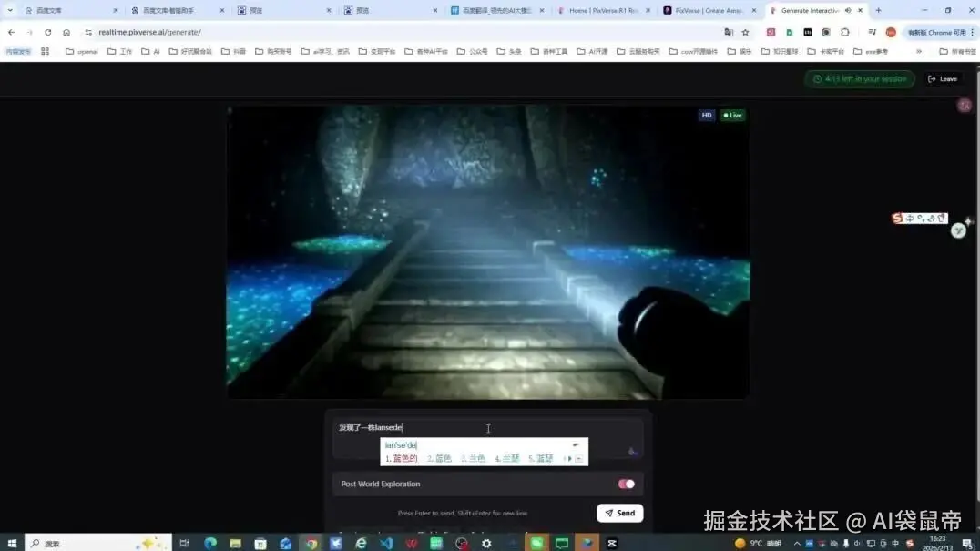The image size is (980, 551).
Task: Toggle the Post World Exploration switch
Action: [627, 485]
